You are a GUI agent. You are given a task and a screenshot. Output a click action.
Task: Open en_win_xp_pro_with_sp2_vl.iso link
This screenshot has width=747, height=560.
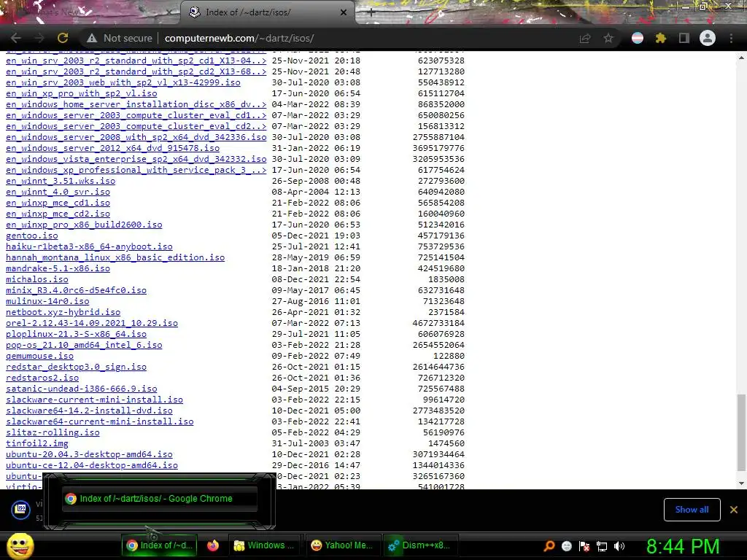click(x=82, y=93)
